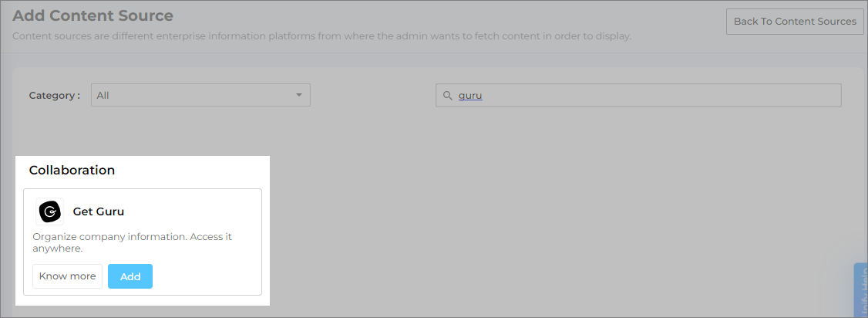
Task: Go back to Content Sources
Action: point(795,22)
